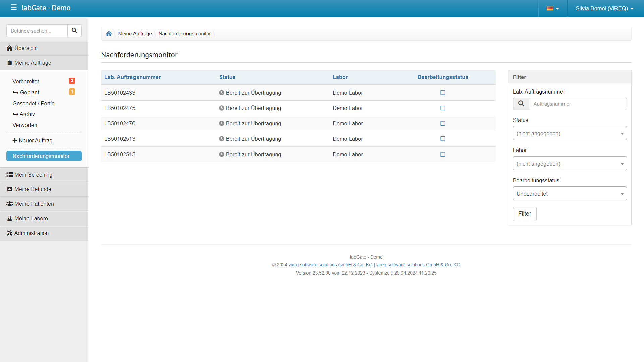Image resolution: width=644 pixels, height=362 pixels.
Task: Open Silvia Domel user menu
Action: click(604, 8)
